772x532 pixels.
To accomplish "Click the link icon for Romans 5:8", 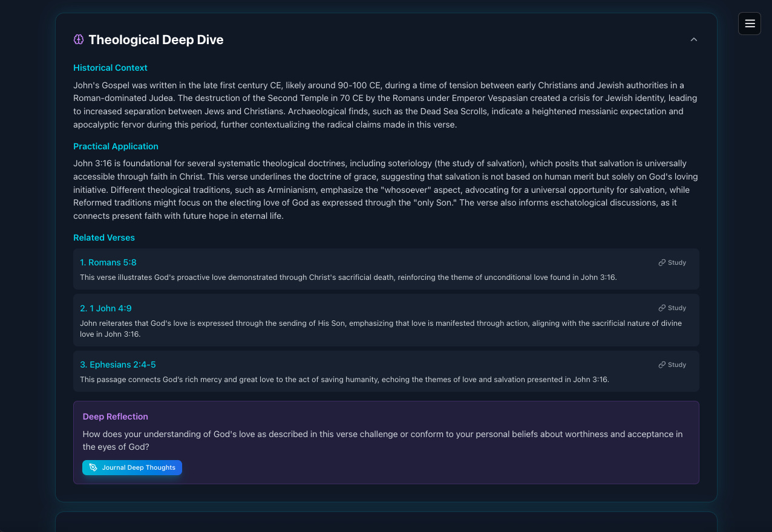I will tap(662, 263).
